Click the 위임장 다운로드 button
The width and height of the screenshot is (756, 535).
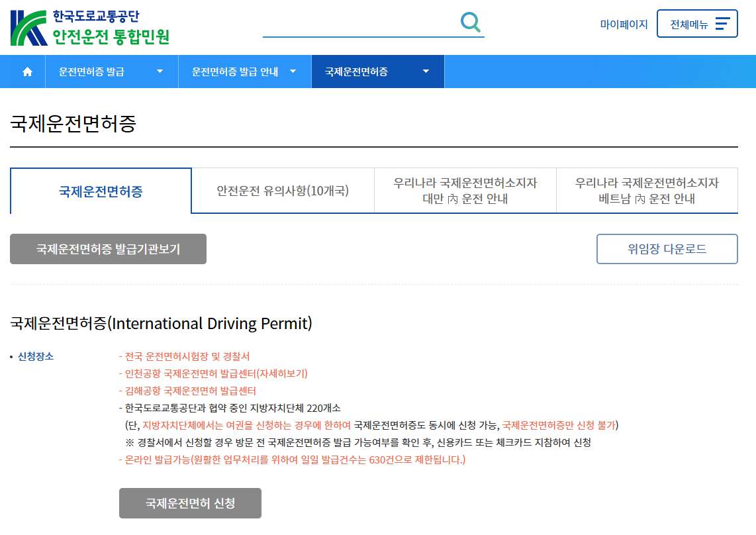667,249
